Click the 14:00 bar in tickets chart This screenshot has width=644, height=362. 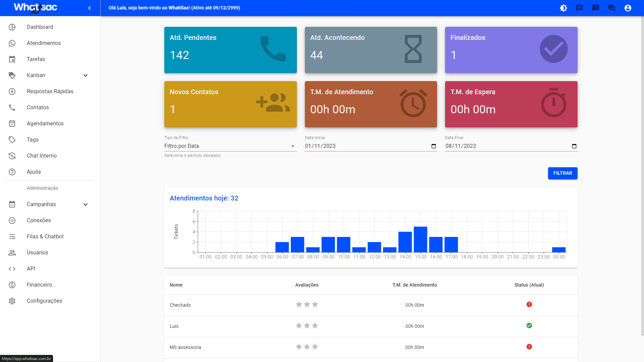point(405,242)
